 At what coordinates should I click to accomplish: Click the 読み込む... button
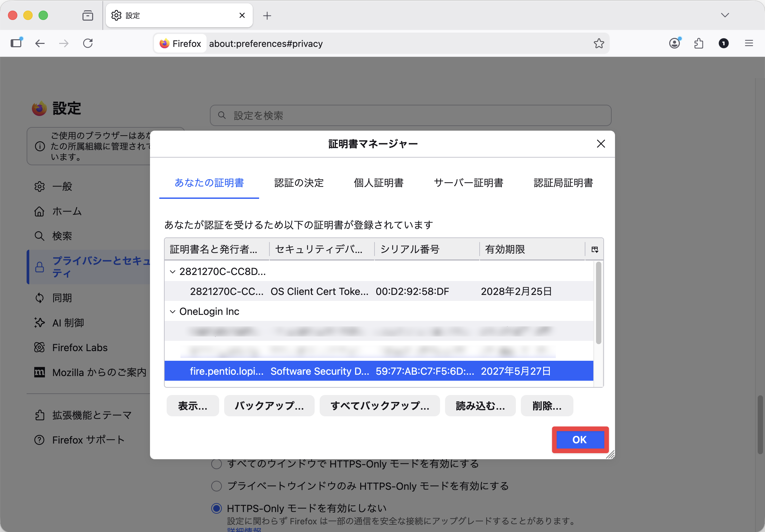click(x=480, y=406)
